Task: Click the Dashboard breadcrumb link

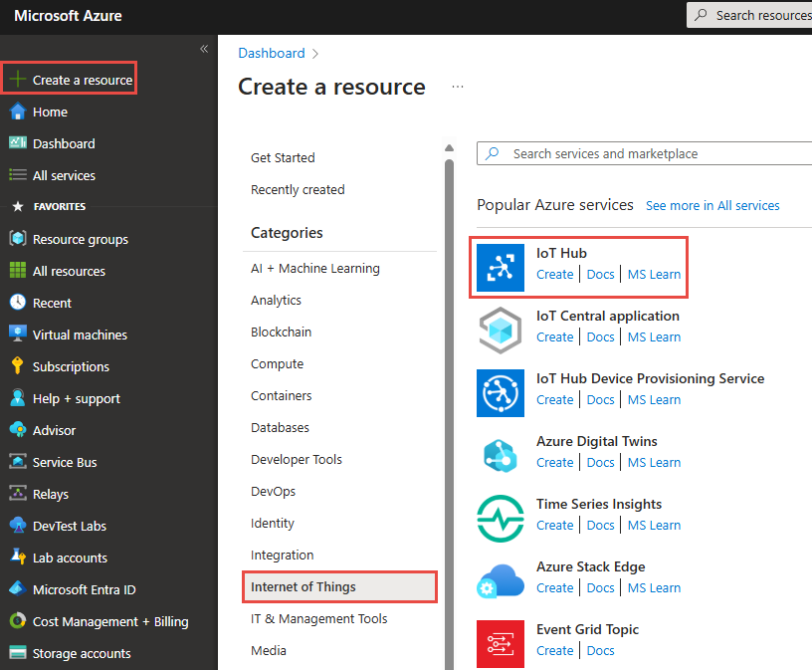Action: pyautogui.click(x=272, y=53)
